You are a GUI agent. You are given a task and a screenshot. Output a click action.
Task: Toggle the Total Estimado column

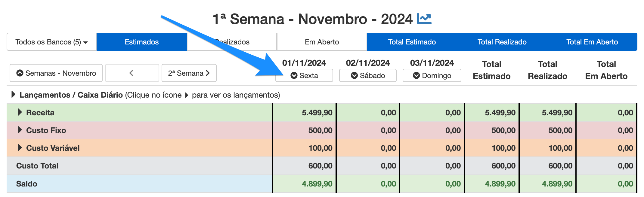pos(412,42)
